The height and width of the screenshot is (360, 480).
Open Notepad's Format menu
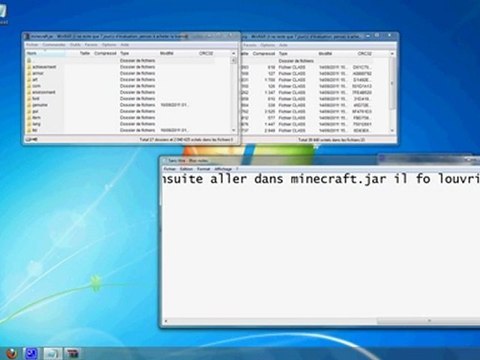click(x=203, y=169)
